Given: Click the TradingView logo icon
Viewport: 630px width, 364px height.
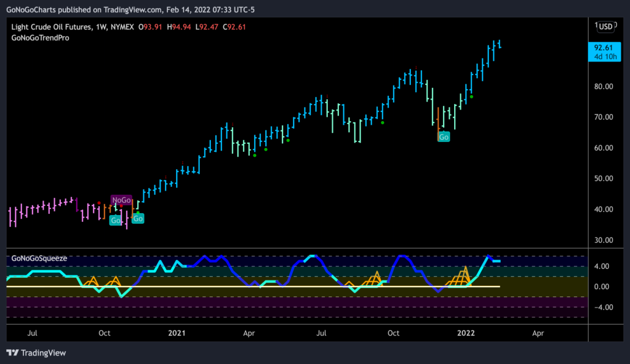Looking at the screenshot, I should (12, 353).
